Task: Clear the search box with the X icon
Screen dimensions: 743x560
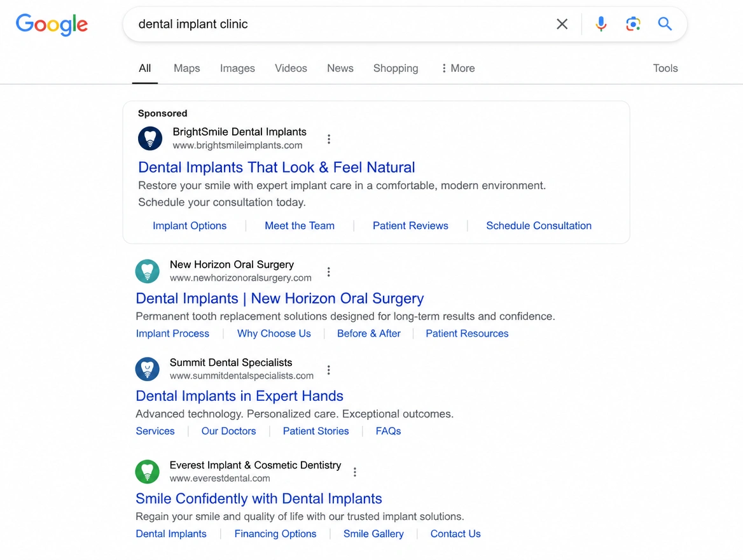Action: tap(562, 24)
